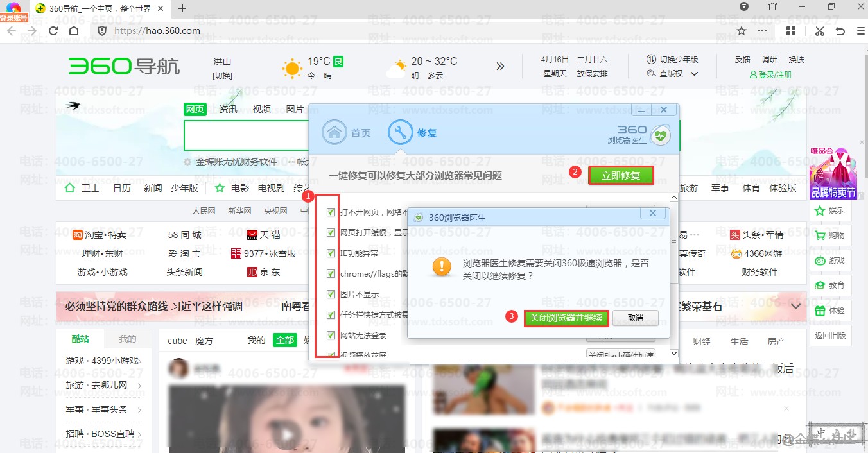This screenshot has height=453, width=868.
Task: Open the browser skin shirt icon
Action: (772, 7)
